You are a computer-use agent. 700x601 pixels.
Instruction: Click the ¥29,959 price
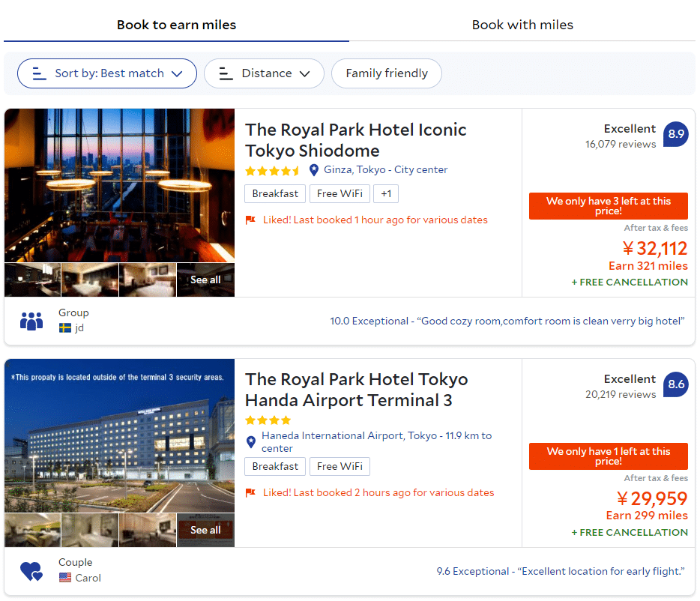coord(652,498)
